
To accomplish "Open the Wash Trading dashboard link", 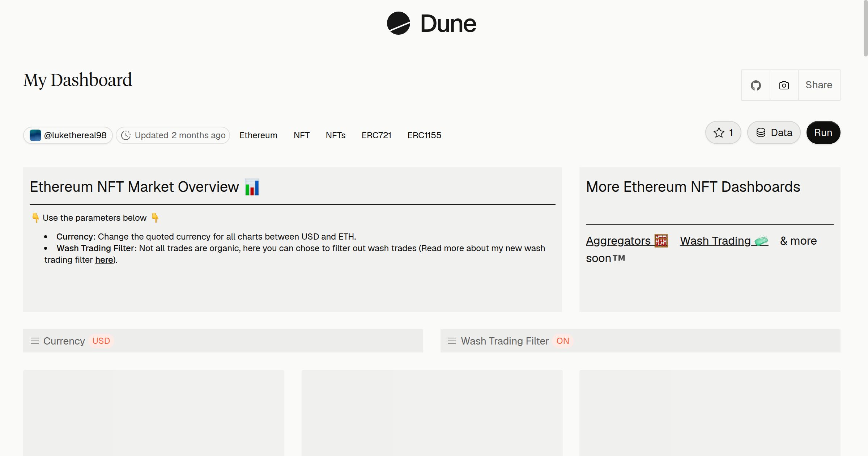I will (x=724, y=241).
